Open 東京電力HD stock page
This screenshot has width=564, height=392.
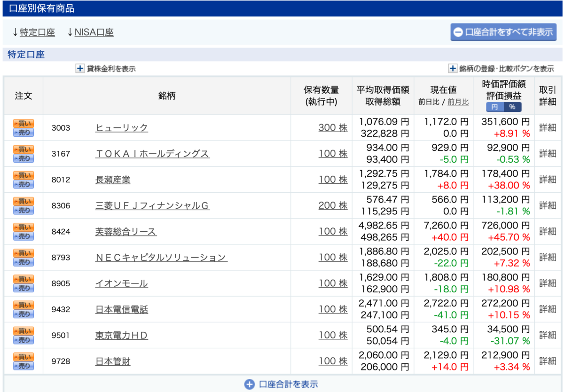[x=121, y=336]
